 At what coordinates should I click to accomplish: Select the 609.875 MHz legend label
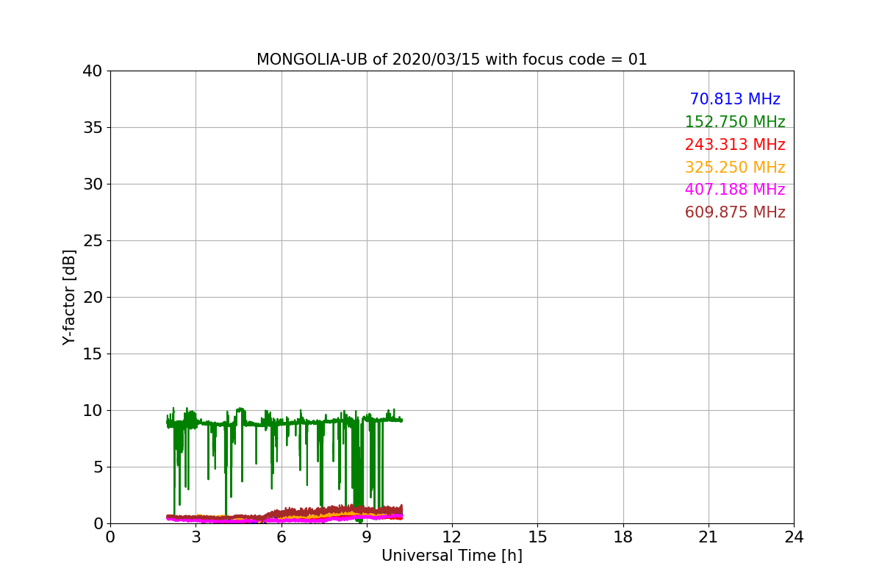click(x=735, y=212)
